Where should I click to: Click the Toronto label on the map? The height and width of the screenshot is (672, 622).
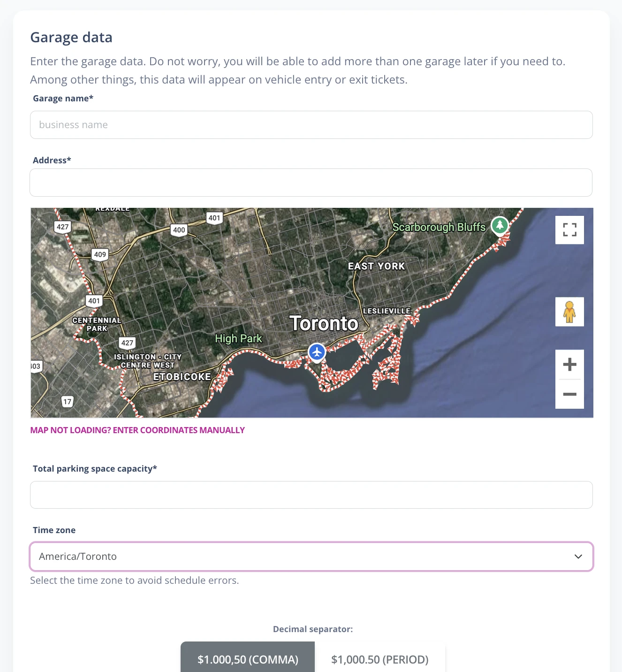(324, 323)
